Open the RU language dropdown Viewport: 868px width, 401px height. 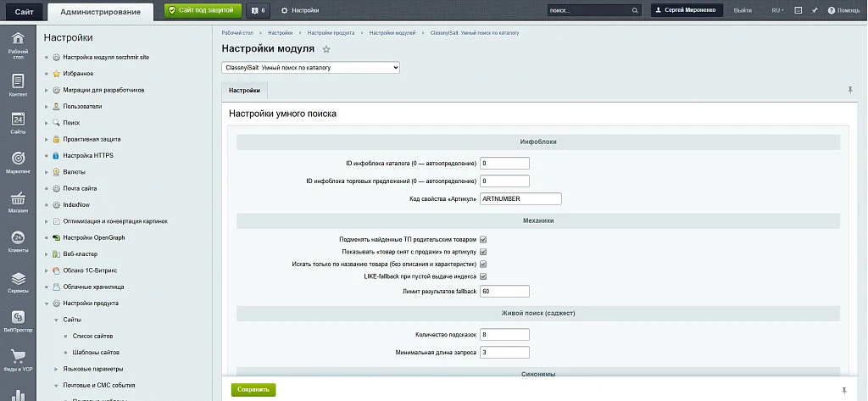pos(778,10)
